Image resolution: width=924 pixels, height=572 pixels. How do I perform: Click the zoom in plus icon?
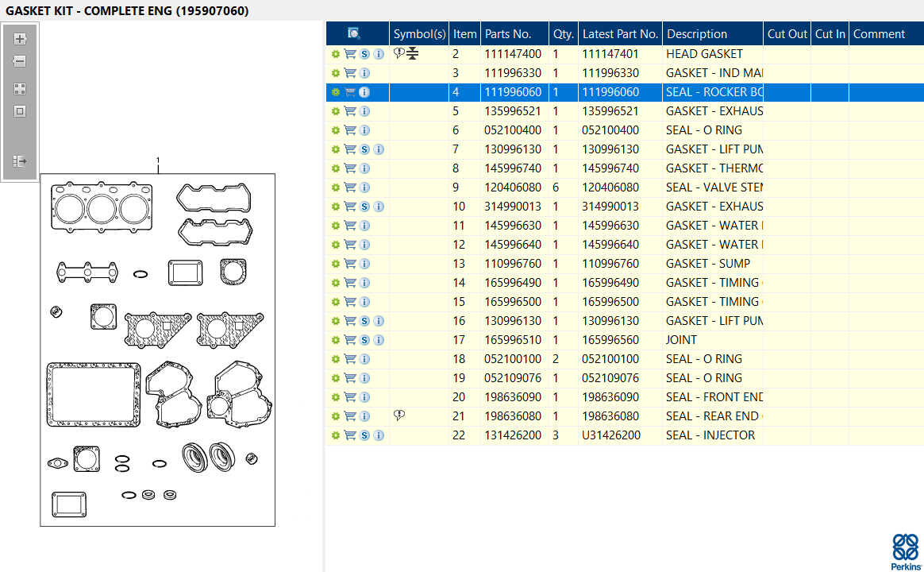[20, 39]
